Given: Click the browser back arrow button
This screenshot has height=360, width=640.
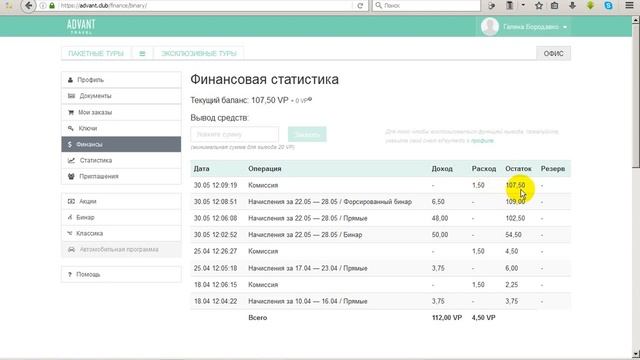Looking at the screenshot, I should coord(29,6).
